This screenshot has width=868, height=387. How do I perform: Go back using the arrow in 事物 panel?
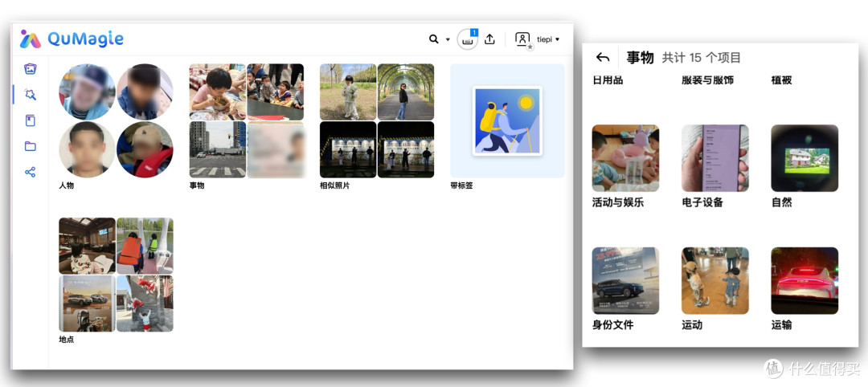coord(603,57)
